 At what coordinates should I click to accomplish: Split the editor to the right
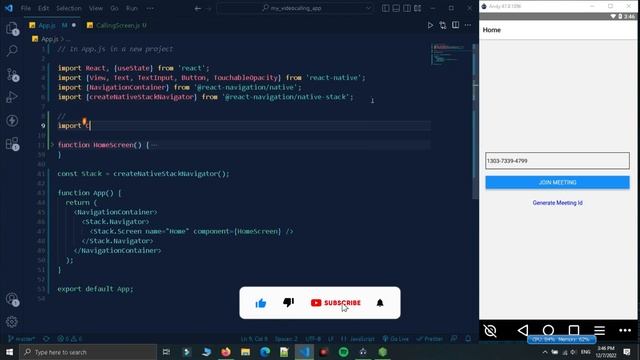pos(456,25)
